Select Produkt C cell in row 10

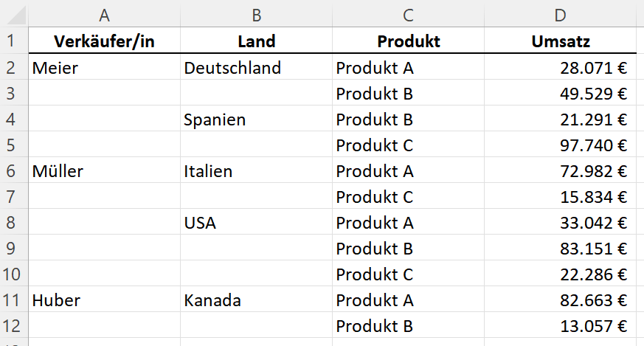408,274
